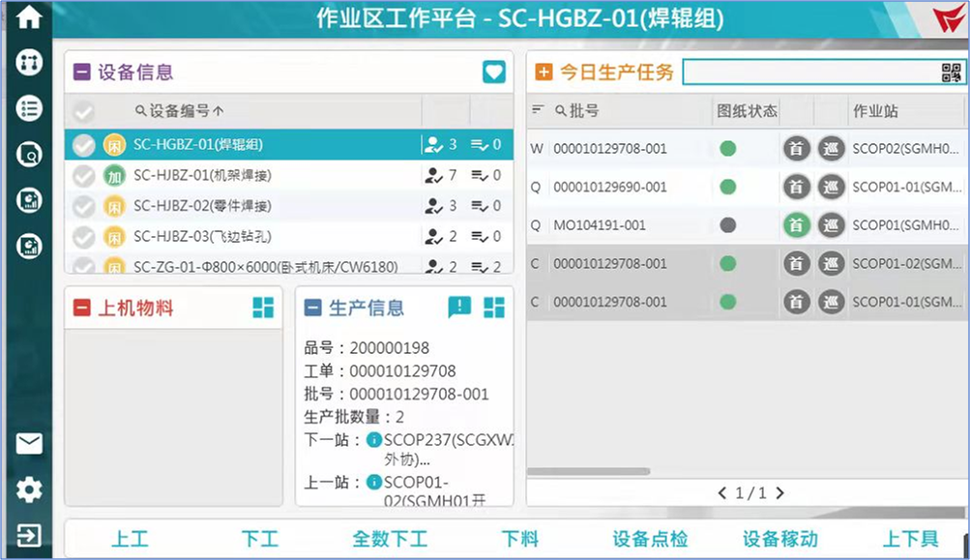Click the 下料 button

521,541
